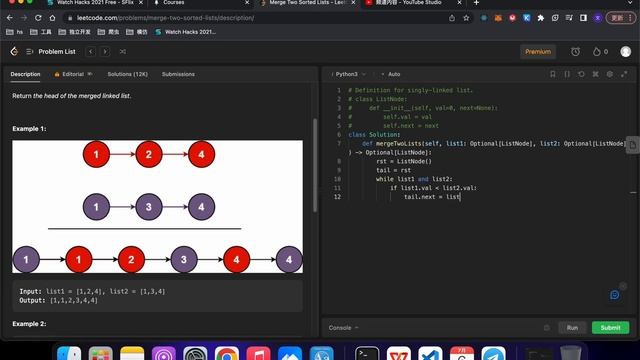Click the Premium button
The width and height of the screenshot is (640, 360).
tap(538, 52)
